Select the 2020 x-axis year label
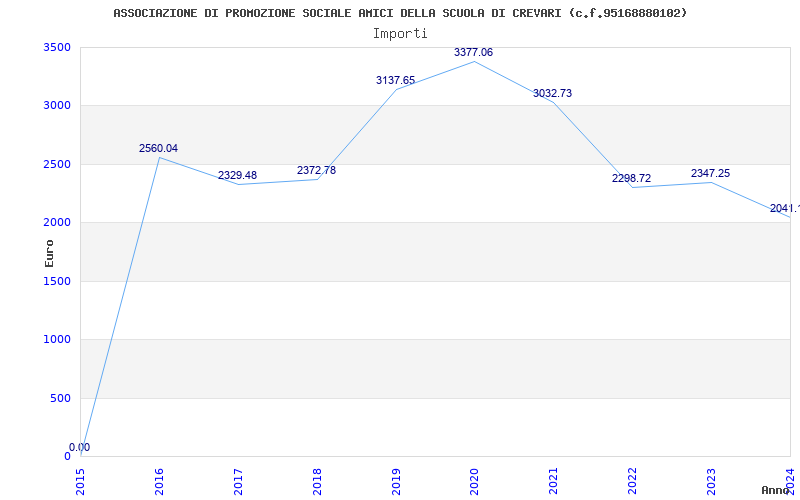Image resolution: width=800 pixels, height=500 pixels. [x=474, y=481]
